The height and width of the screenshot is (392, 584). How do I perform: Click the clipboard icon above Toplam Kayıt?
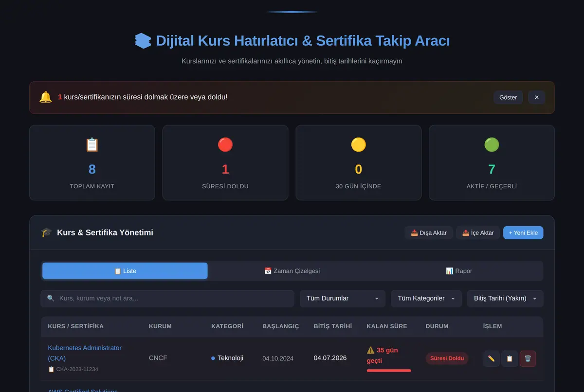pyautogui.click(x=92, y=144)
